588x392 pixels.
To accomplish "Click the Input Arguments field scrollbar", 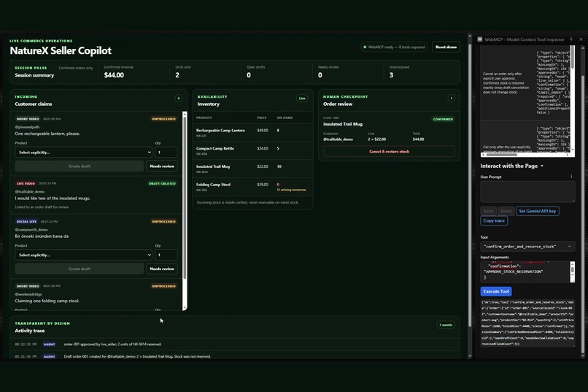I will (572, 269).
